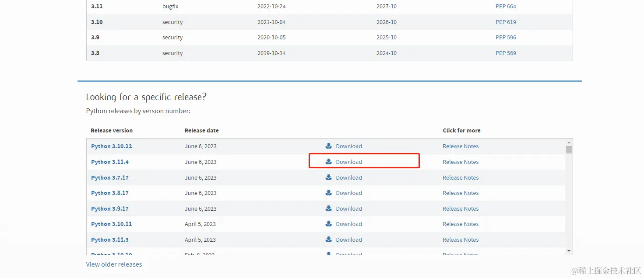
Task: Click download icon for Python 3.9.17
Action: 329,208
